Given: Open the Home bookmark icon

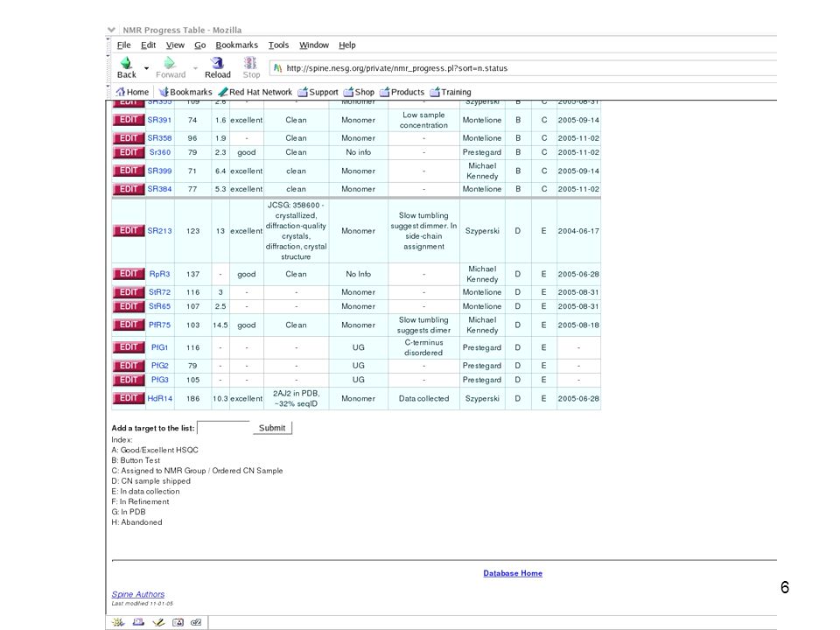Looking at the screenshot, I should click(x=121, y=92).
